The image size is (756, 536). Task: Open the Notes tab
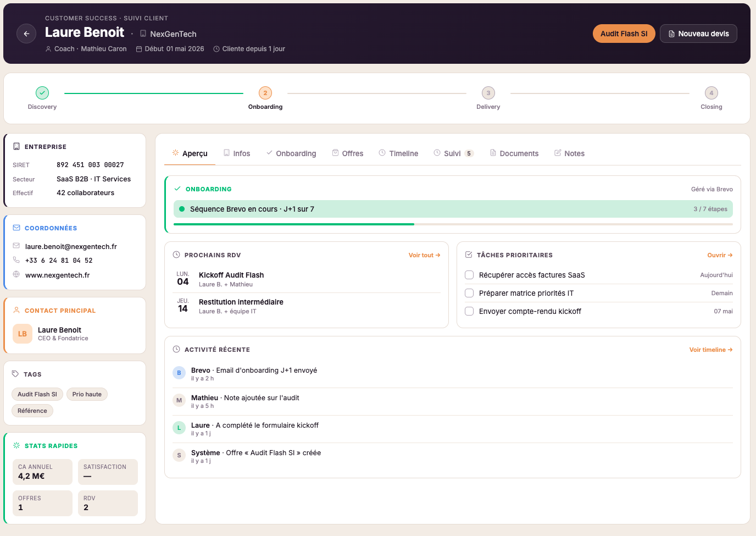click(570, 153)
